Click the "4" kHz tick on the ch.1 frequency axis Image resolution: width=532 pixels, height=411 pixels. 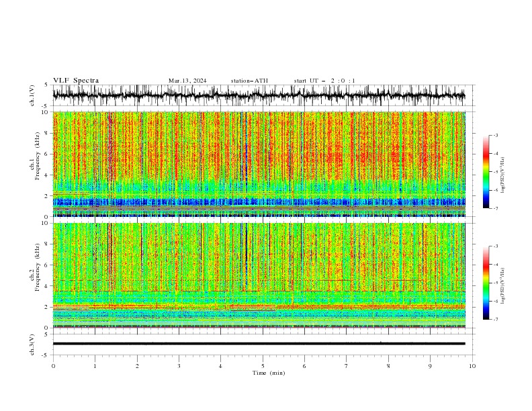(47, 175)
